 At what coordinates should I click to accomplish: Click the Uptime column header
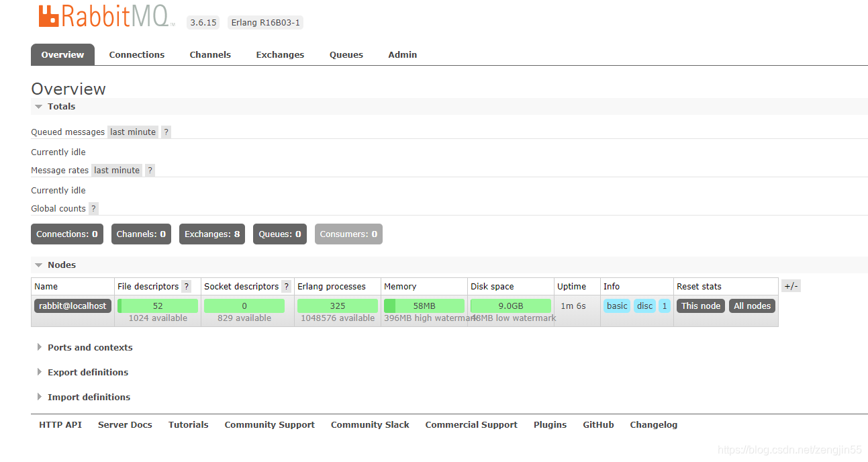572,287
